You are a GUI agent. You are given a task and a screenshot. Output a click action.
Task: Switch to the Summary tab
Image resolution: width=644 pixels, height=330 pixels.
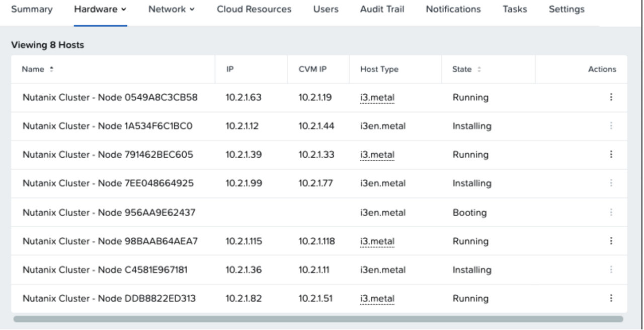pyautogui.click(x=32, y=9)
